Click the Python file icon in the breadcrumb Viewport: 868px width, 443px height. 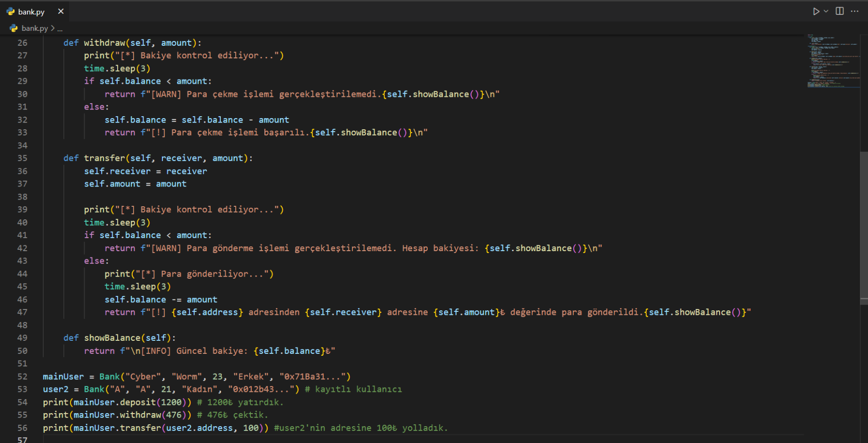tap(14, 28)
